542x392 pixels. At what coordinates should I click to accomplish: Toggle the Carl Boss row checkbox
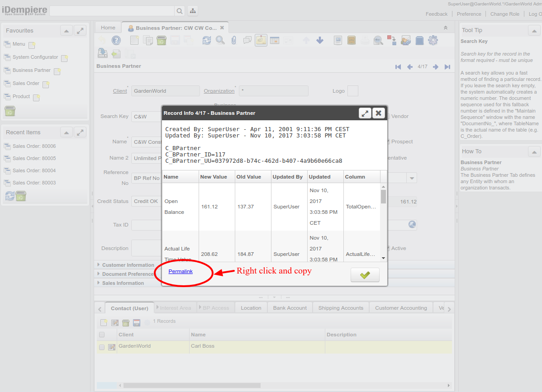tap(102, 347)
